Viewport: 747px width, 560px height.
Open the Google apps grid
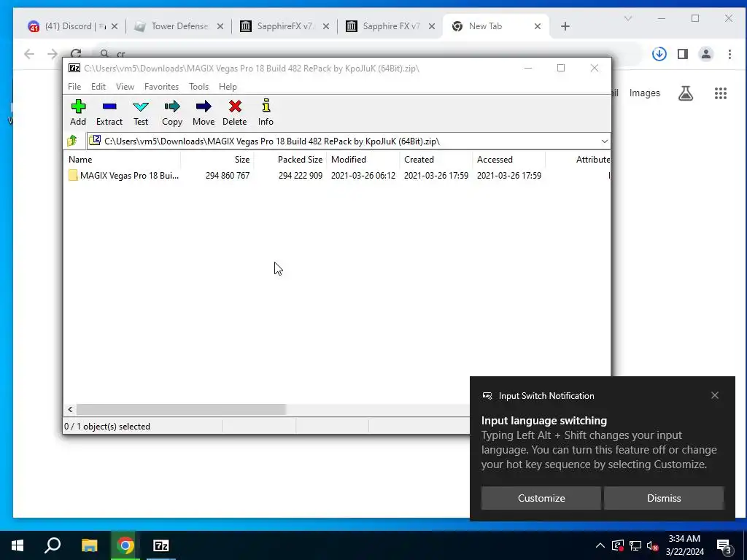pos(720,93)
